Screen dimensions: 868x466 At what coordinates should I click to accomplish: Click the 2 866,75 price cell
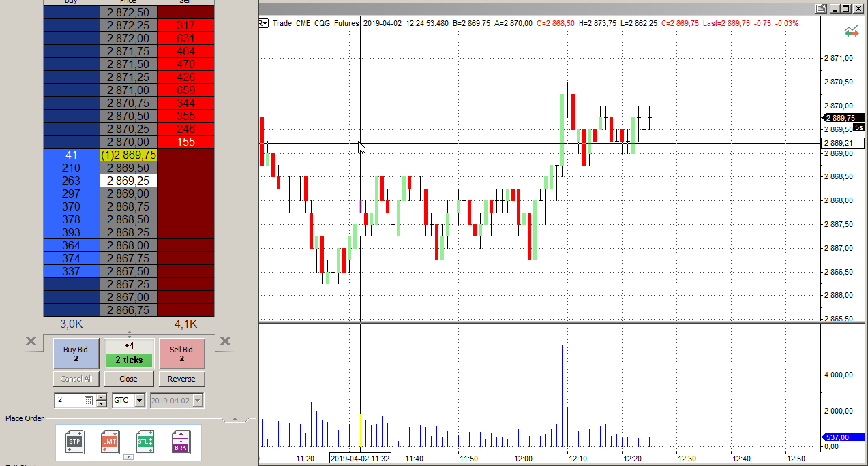128,310
